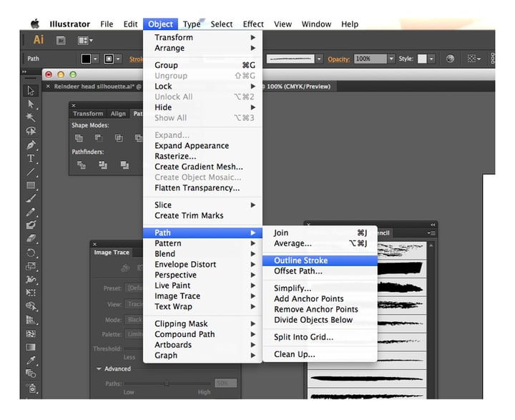Open the brush definition dropdown arrow
Image resolution: width=515 pixels, height=420 pixels.
(319, 59)
